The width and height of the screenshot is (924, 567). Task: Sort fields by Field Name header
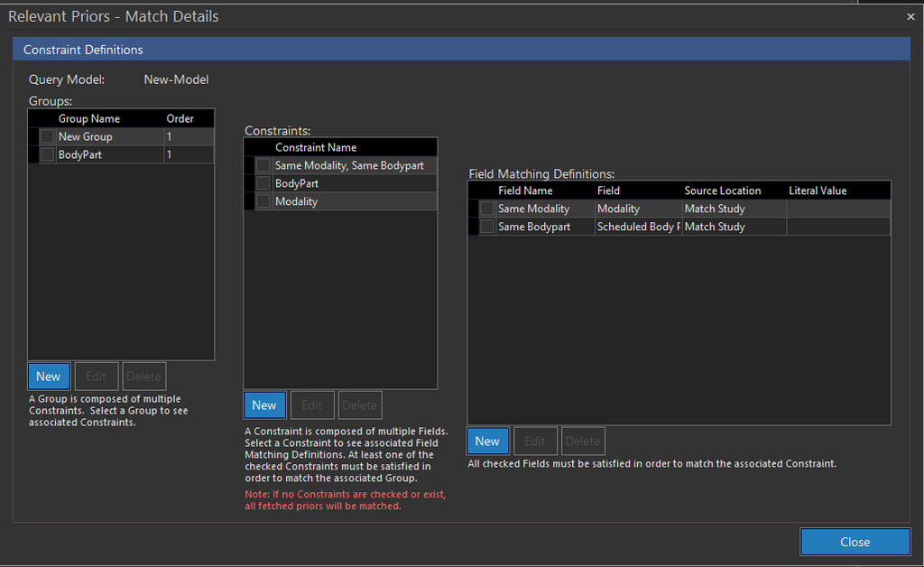[525, 191]
